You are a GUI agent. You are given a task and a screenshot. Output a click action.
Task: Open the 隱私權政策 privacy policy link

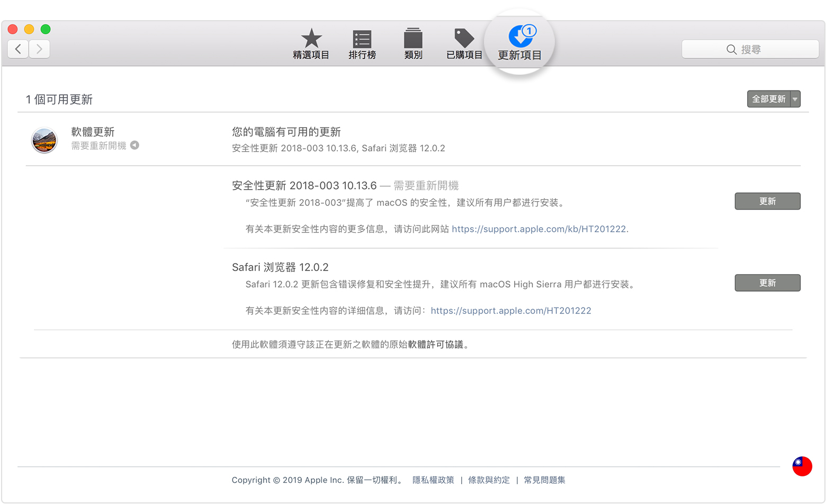coord(433,480)
